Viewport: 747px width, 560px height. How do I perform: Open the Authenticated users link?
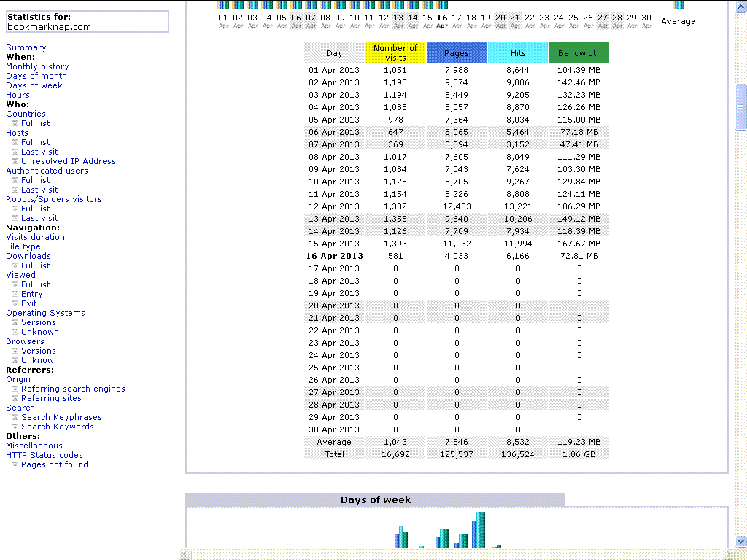(47, 171)
